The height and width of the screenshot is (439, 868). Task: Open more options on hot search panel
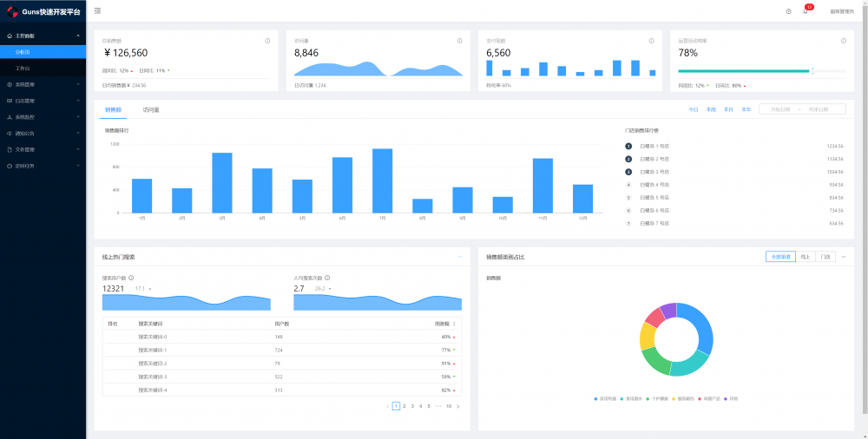click(459, 257)
